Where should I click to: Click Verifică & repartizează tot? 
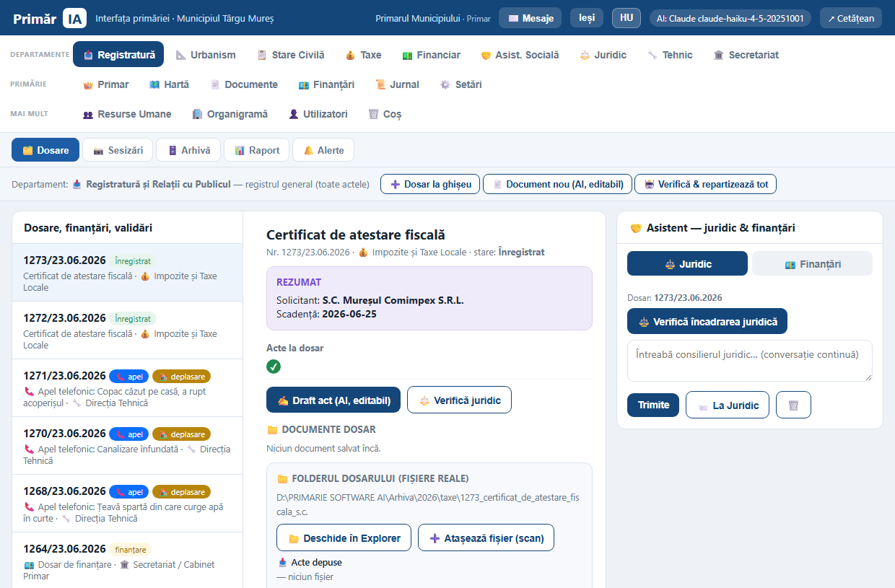[705, 184]
